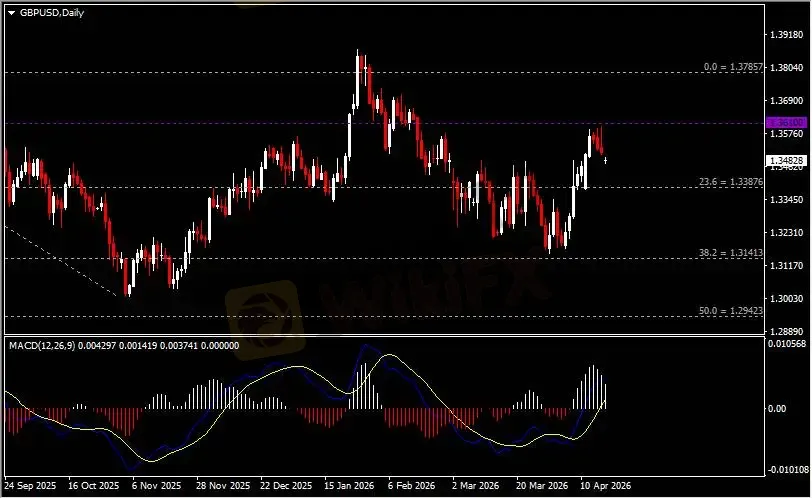Click the GBPUSD,Daily chart title

(x=48, y=11)
